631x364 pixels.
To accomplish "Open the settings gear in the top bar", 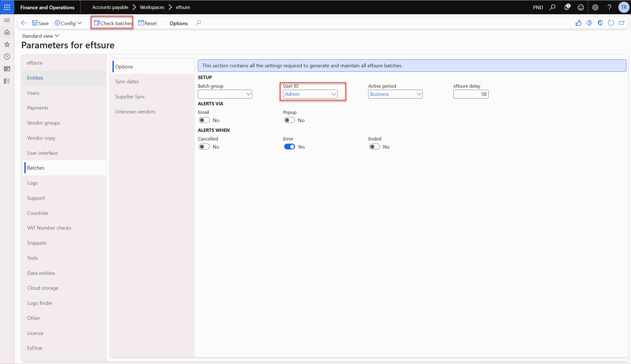I will tap(595, 7).
